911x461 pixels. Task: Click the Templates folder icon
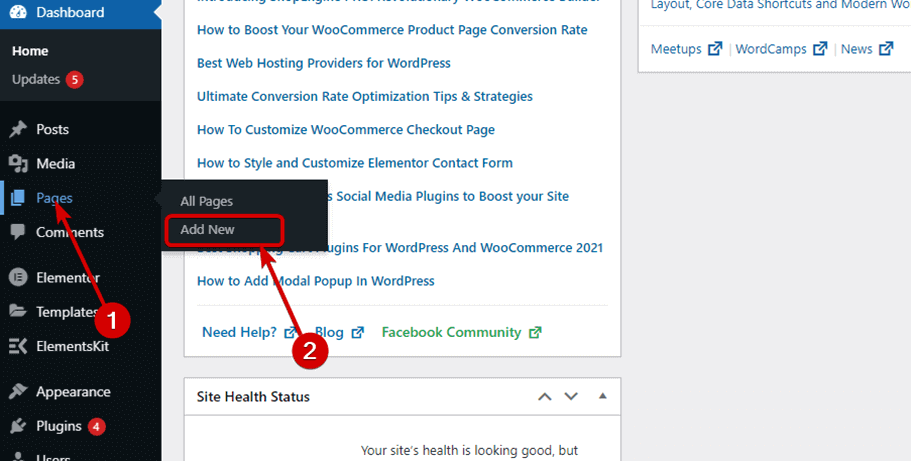coord(18,311)
